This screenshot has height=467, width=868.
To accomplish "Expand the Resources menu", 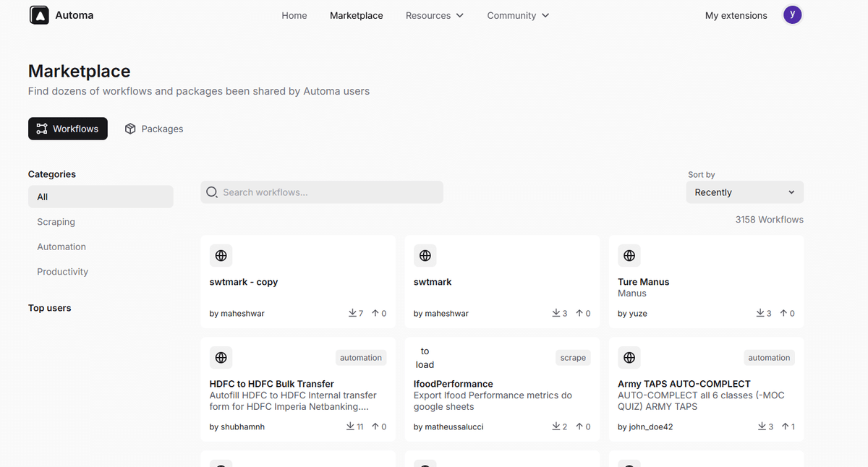I will pyautogui.click(x=435, y=15).
